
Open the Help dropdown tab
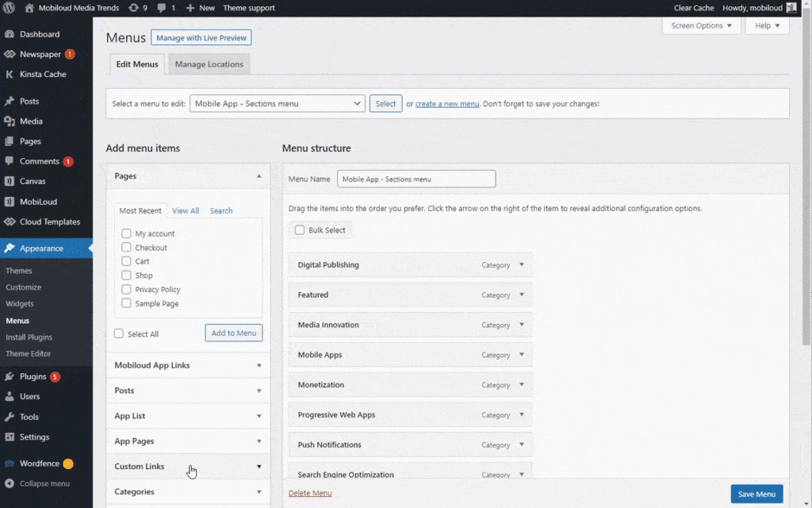(767, 25)
